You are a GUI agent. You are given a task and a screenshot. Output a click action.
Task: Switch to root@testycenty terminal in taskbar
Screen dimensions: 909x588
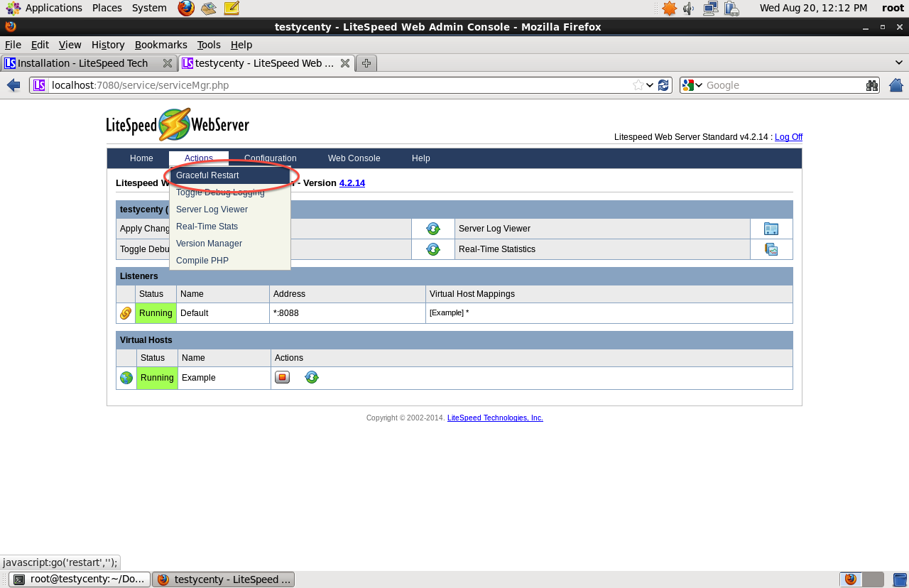pos(80,579)
